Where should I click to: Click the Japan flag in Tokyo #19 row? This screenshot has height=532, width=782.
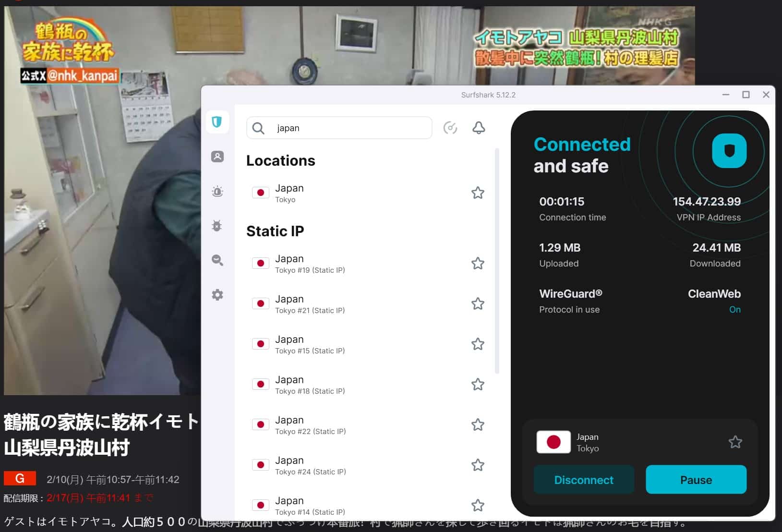coord(261,264)
